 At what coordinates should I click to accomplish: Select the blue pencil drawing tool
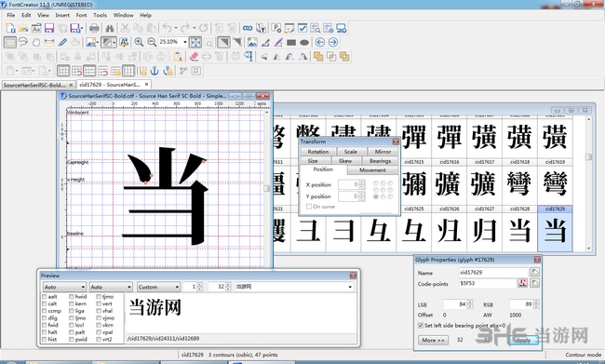(62, 42)
